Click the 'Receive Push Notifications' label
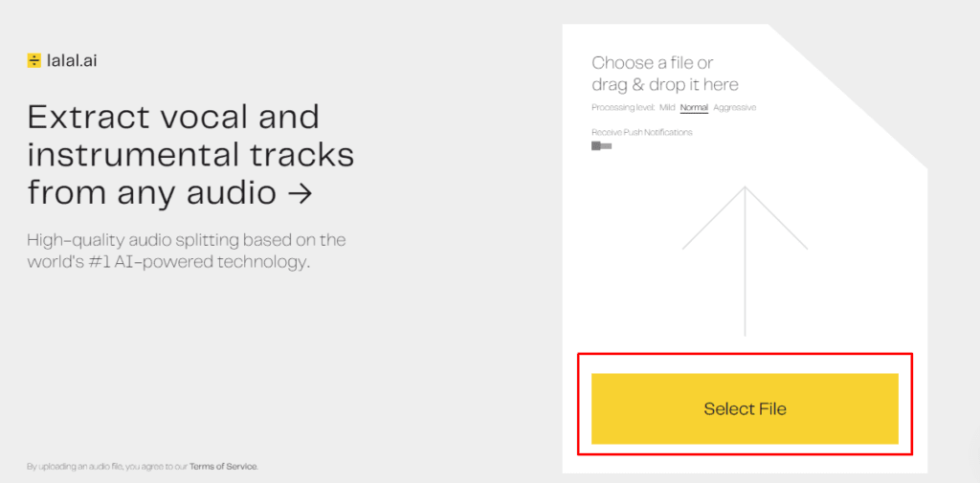Screen dimensions: 980x483 click(642, 132)
